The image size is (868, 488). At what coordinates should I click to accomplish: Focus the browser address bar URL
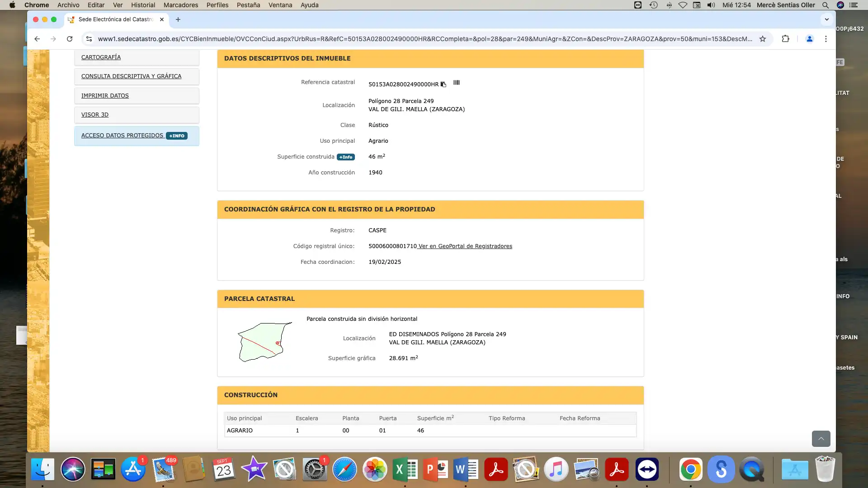pyautogui.click(x=425, y=39)
